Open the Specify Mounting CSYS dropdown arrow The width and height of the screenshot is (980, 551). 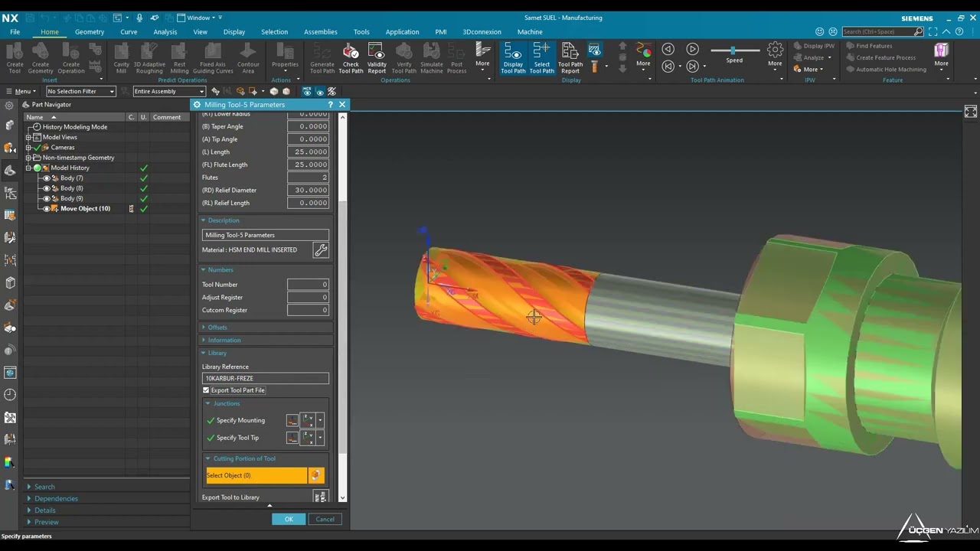point(320,420)
